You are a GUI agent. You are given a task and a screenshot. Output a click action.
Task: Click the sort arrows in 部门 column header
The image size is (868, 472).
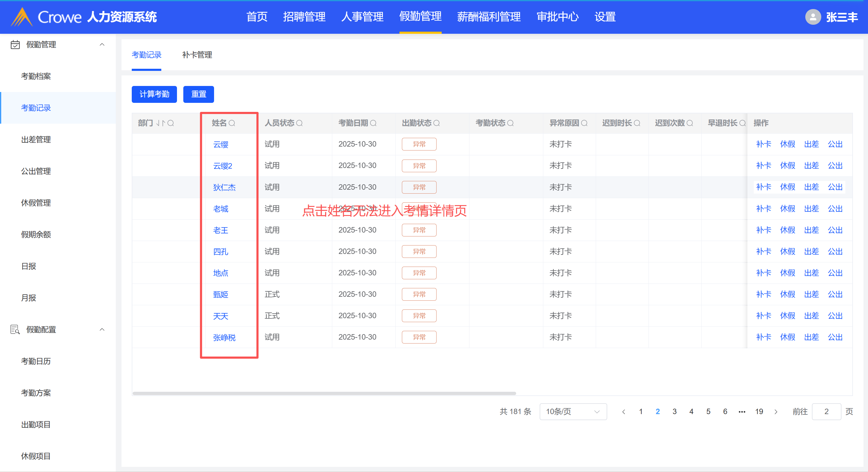pos(160,123)
